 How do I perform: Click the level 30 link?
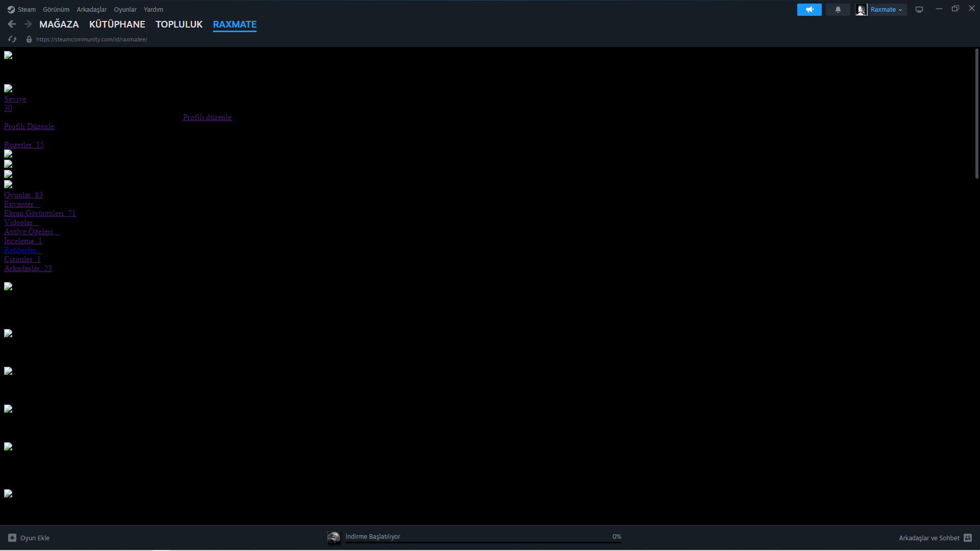[8, 108]
